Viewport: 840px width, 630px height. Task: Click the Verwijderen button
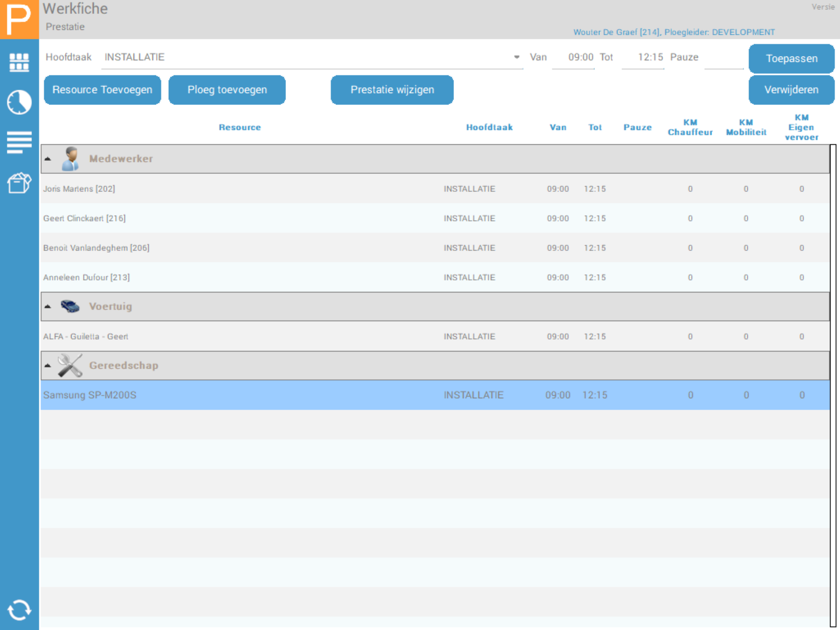point(791,90)
